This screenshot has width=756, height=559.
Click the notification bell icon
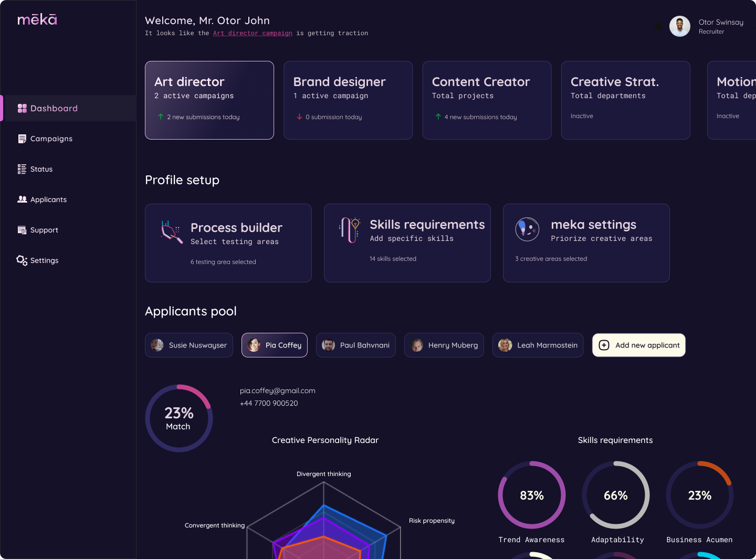coord(659,26)
